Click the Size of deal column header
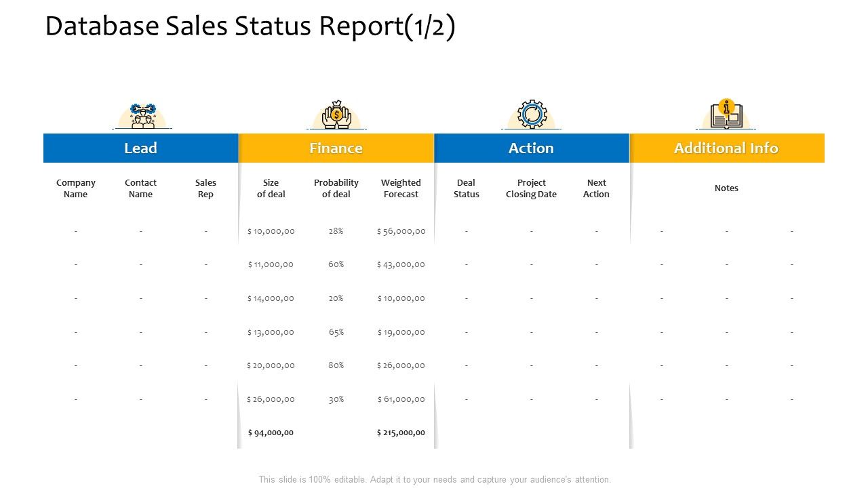This screenshot has width=868, height=488. click(271, 188)
